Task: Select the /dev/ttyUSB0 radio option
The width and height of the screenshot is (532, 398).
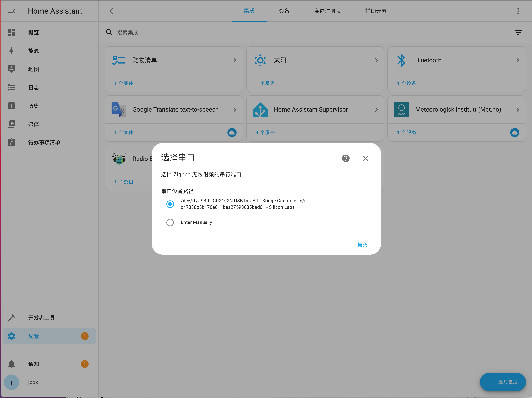Action: pos(170,204)
